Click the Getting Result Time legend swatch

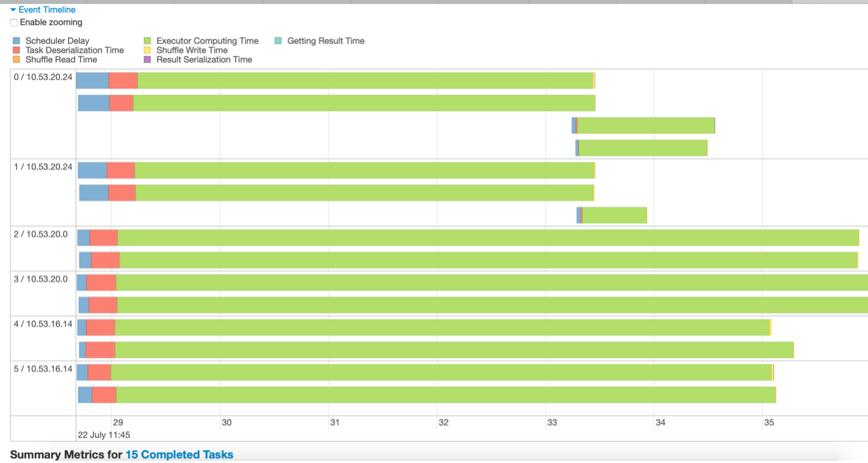coord(278,41)
